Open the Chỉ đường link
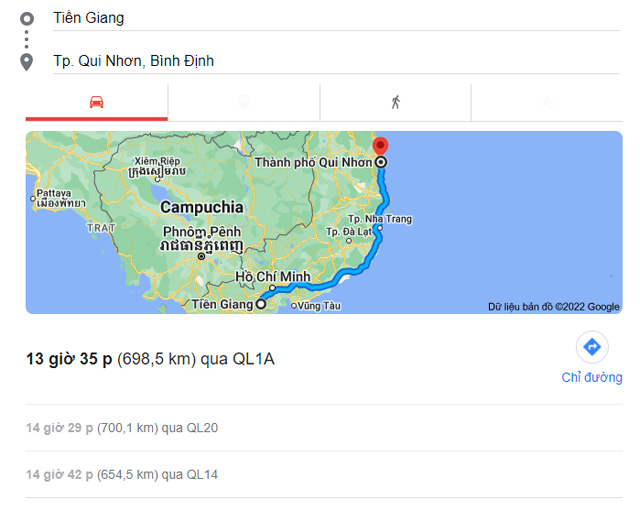The image size is (640, 510). point(592,377)
